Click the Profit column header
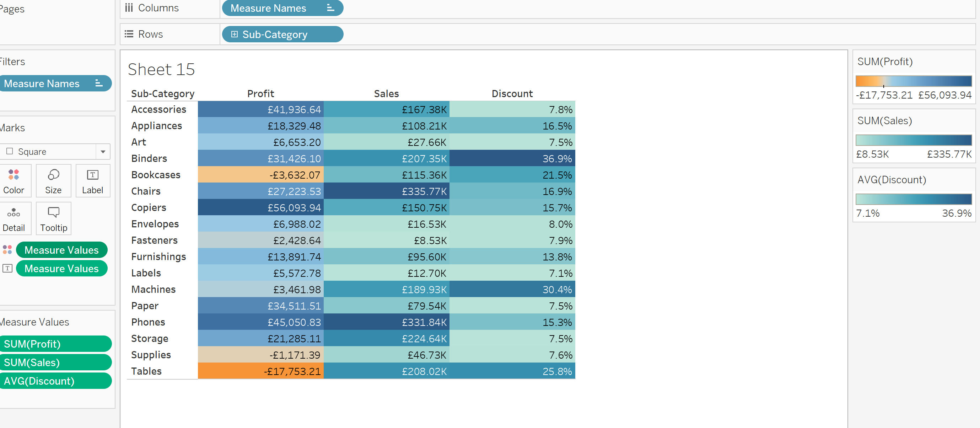The image size is (980, 428). tap(260, 94)
